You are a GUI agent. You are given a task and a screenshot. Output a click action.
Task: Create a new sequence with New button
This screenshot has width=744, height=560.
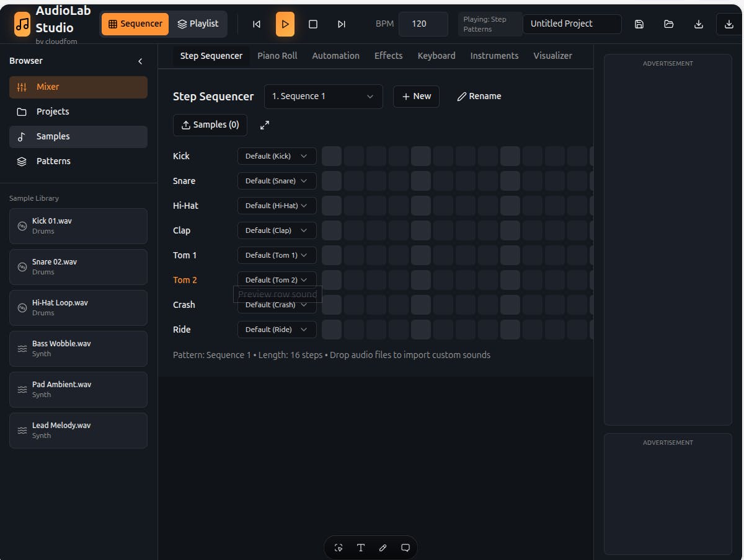pos(417,97)
